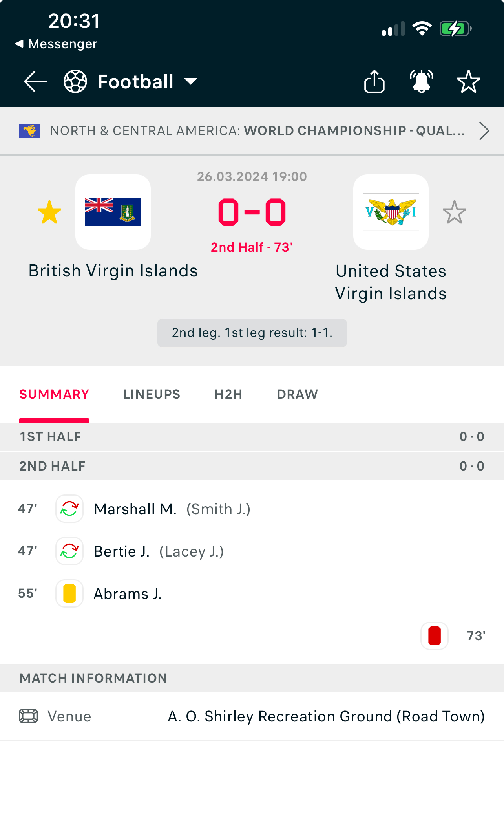Click the football sport icon
Viewport: 504px width, 813px height.
pos(75,82)
